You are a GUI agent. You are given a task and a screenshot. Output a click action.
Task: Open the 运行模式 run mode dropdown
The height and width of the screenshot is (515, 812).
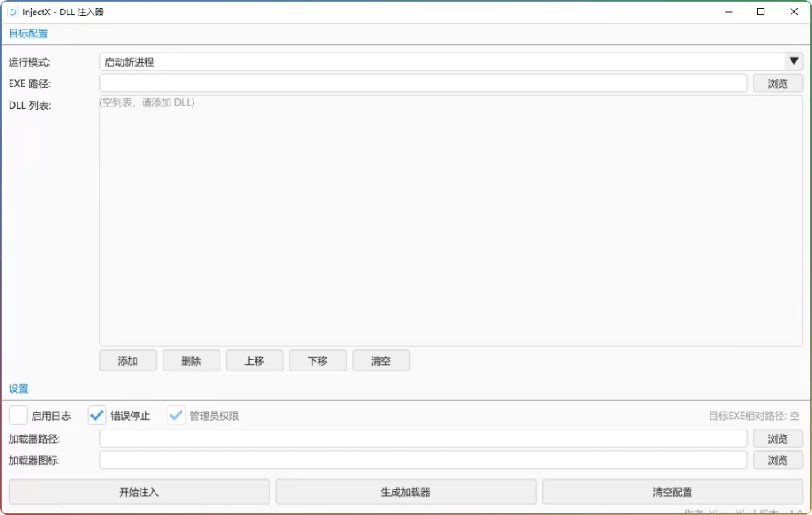pos(793,61)
